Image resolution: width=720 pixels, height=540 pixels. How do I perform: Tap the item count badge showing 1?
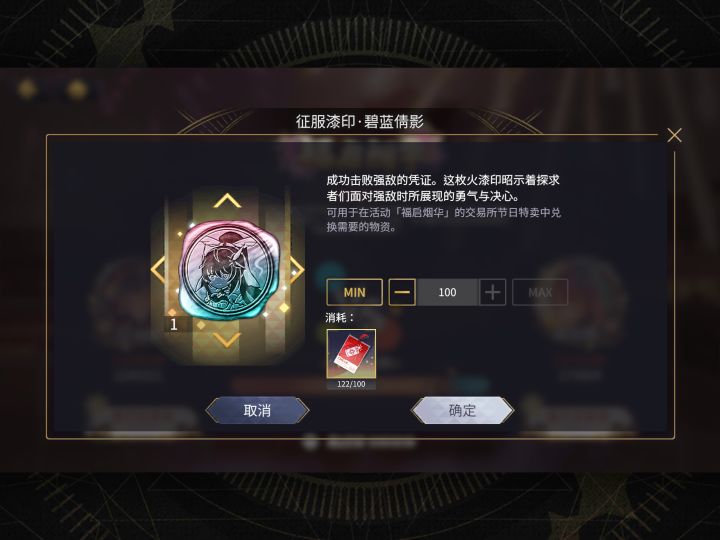pos(174,324)
